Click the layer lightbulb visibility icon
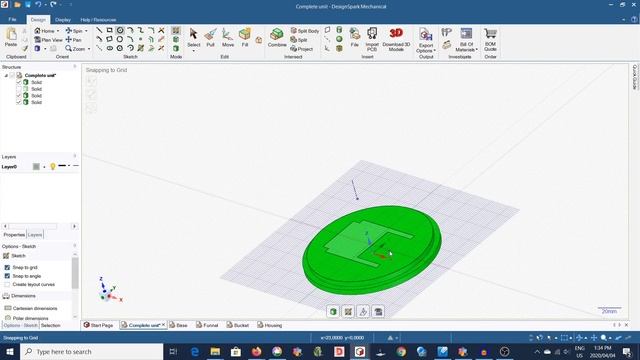The height and width of the screenshot is (360, 640). pos(53,166)
